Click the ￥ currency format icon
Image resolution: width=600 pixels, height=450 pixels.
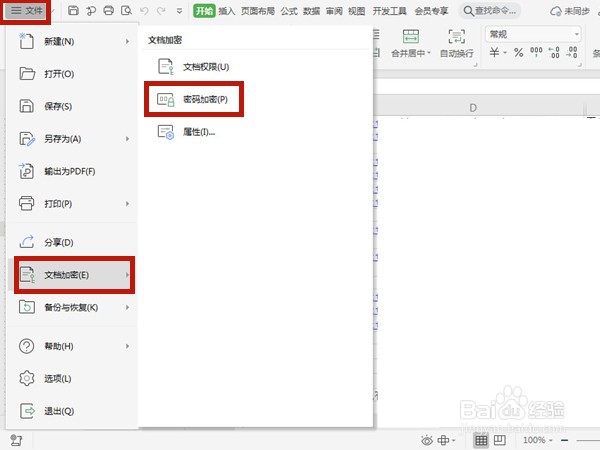pos(494,52)
